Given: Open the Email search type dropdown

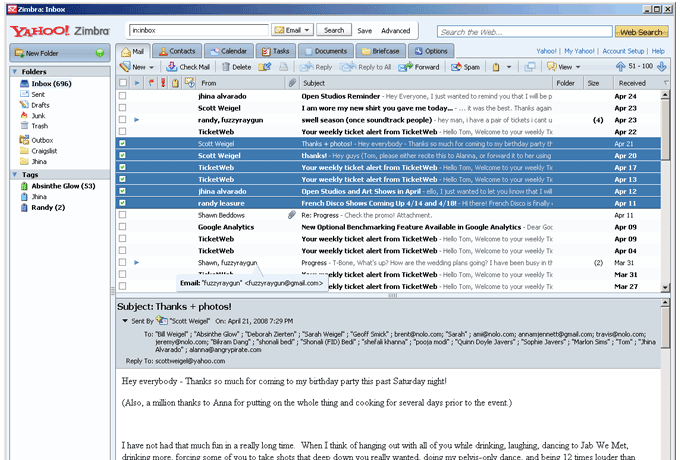Looking at the screenshot, I should pyautogui.click(x=292, y=30).
